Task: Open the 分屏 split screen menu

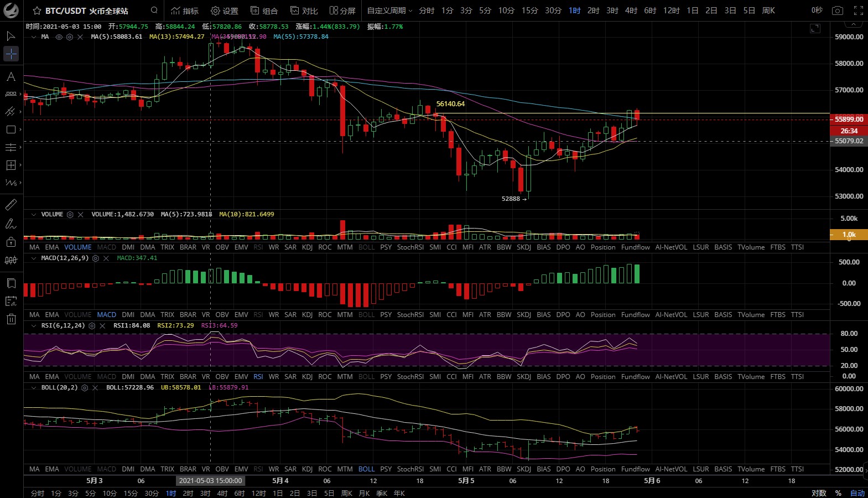Action: (342, 11)
